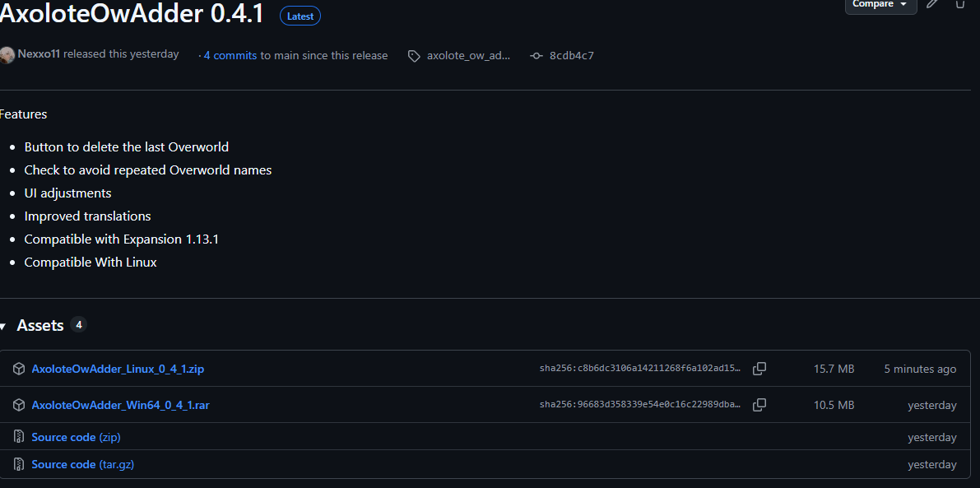Open Nexxo11's user profile link
980x488 pixels.
[39, 54]
